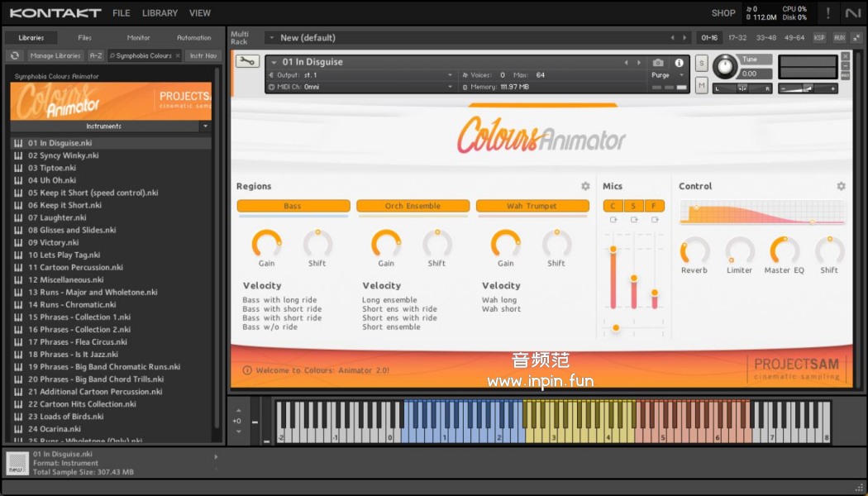Open instrument edit mode wrench icon
The image size is (868, 496).
pos(247,61)
